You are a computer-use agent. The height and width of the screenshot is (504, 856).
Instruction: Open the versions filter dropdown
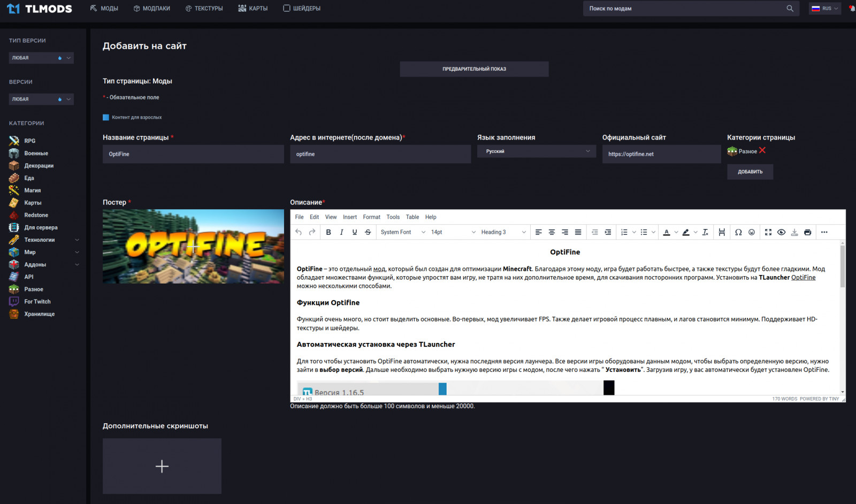coord(41,99)
